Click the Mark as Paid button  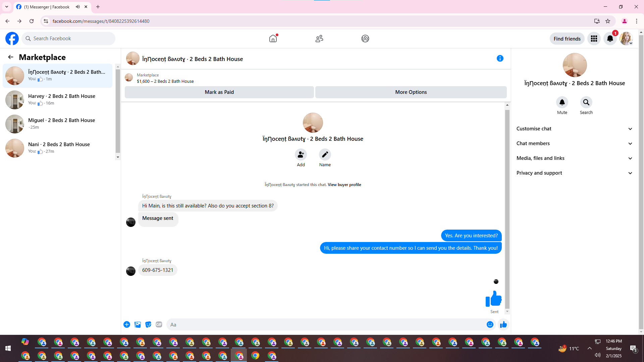click(x=219, y=92)
